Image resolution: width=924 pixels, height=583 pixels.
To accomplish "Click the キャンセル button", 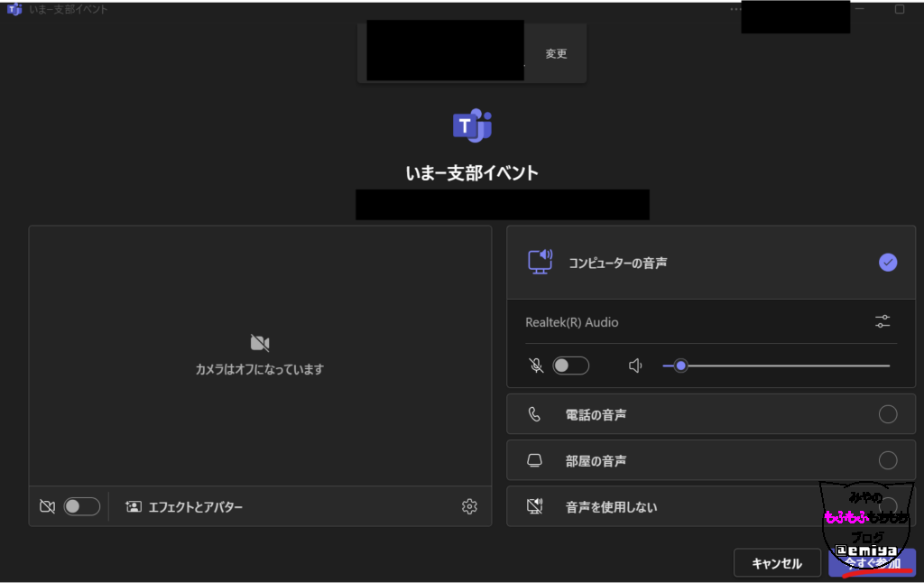I will [x=777, y=563].
